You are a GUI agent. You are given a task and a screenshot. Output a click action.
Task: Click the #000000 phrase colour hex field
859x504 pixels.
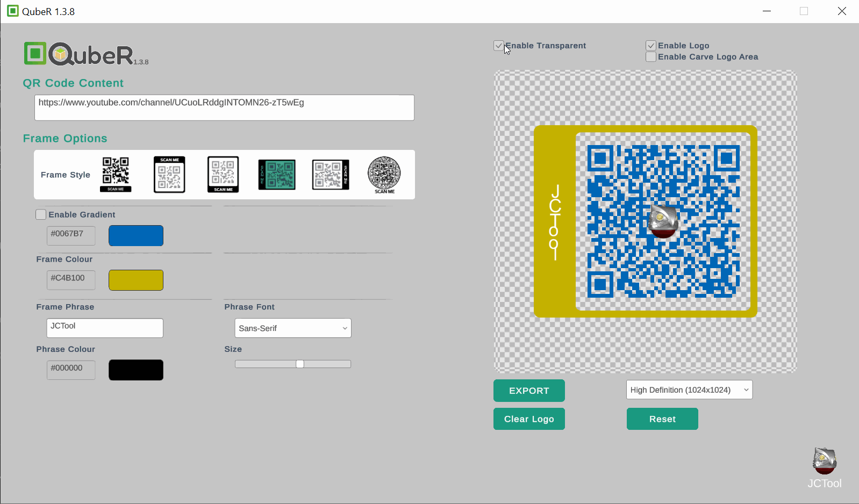[71, 370]
